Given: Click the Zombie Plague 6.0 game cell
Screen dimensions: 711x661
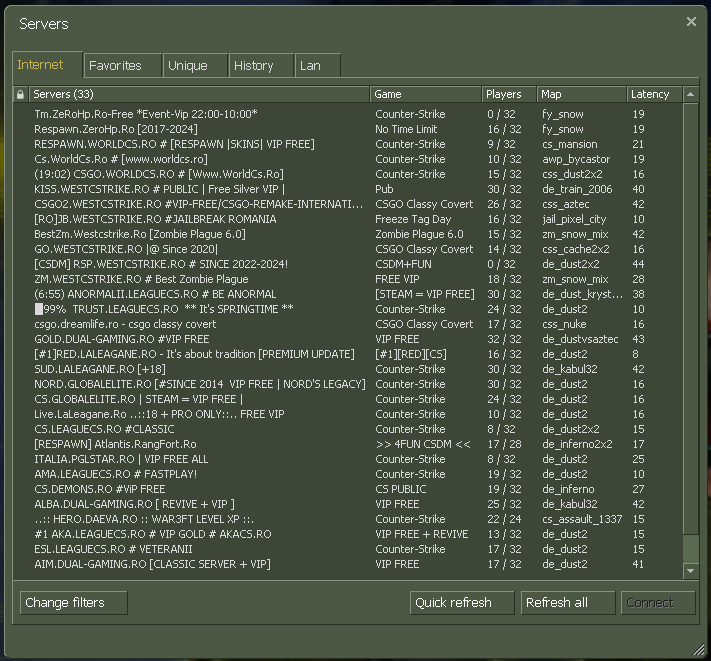Looking at the screenshot, I should pos(419,234).
